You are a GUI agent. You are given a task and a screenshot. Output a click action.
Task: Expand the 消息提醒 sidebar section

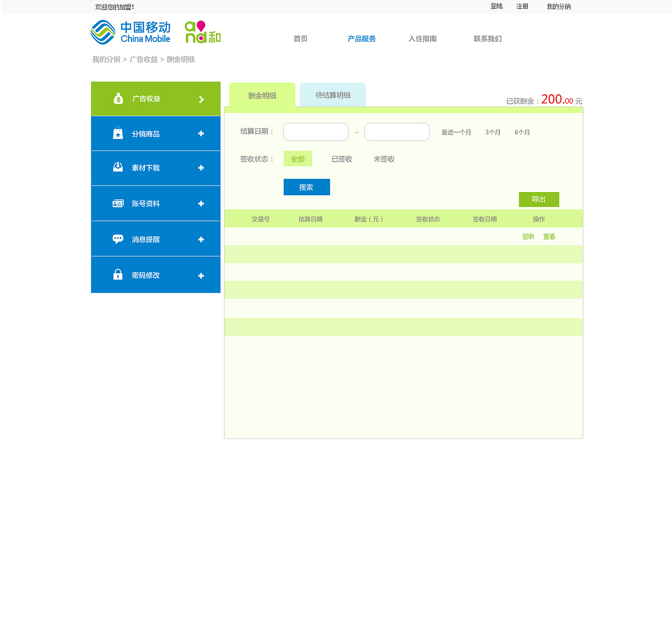coord(201,239)
